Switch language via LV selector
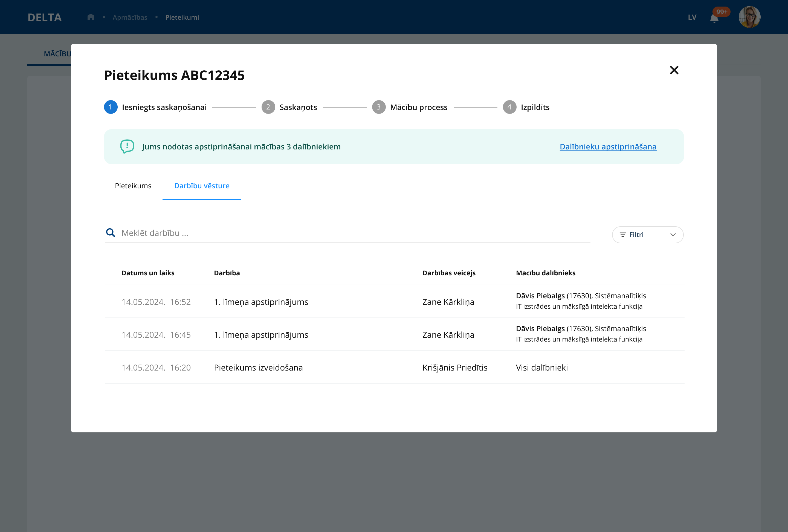The height and width of the screenshot is (532, 788). pos(692,17)
